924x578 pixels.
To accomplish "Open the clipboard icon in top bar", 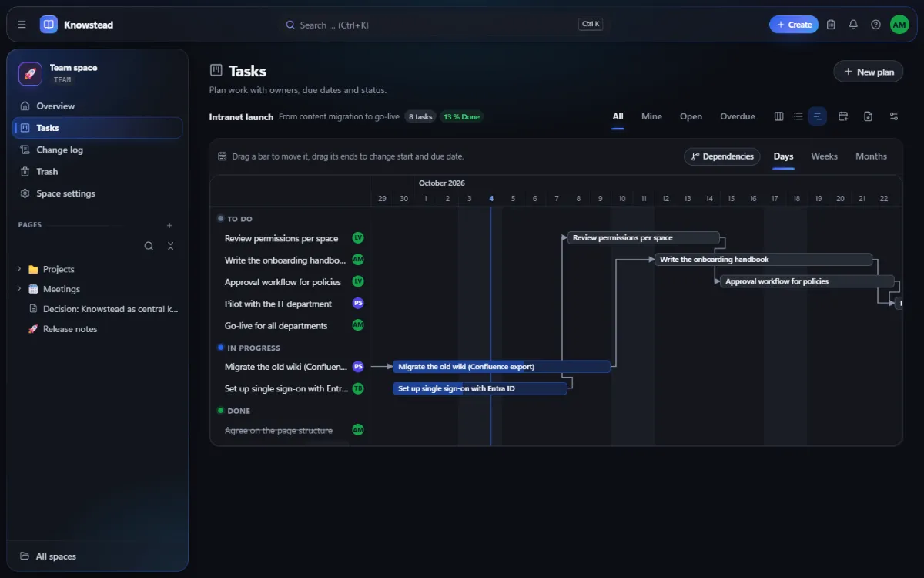I will click(x=831, y=25).
